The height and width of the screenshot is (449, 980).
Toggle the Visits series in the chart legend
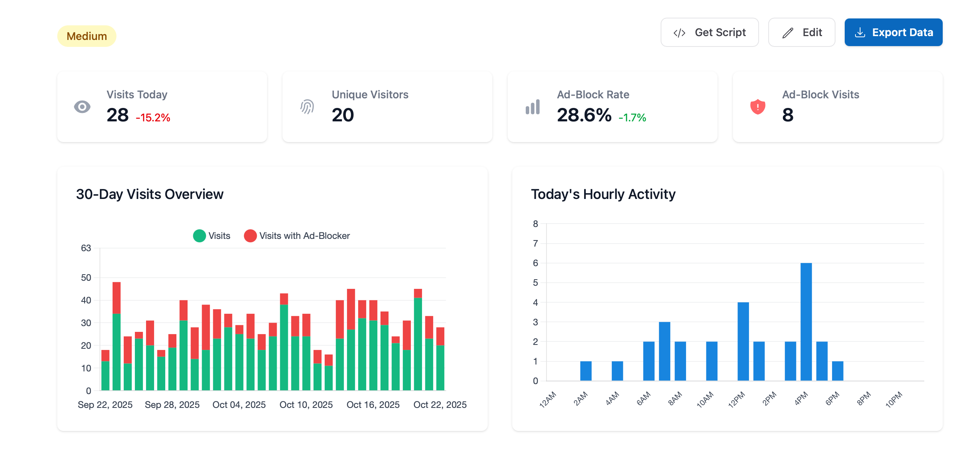click(211, 235)
